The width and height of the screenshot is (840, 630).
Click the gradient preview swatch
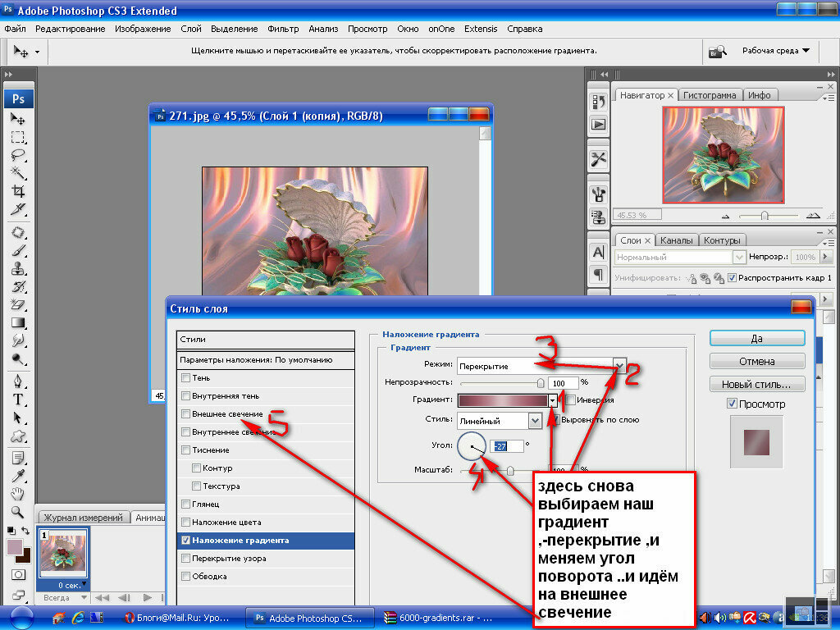point(503,400)
